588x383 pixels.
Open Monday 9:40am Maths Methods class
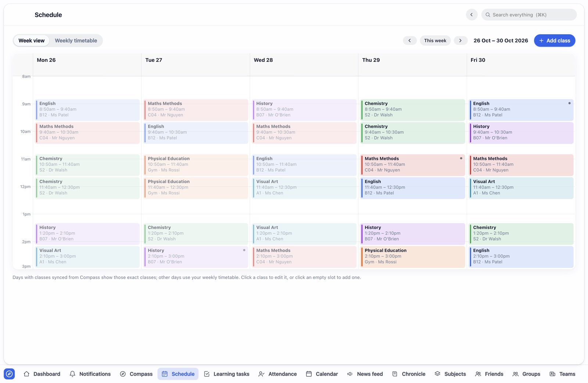pyautogui.click(x=87, y=132)
